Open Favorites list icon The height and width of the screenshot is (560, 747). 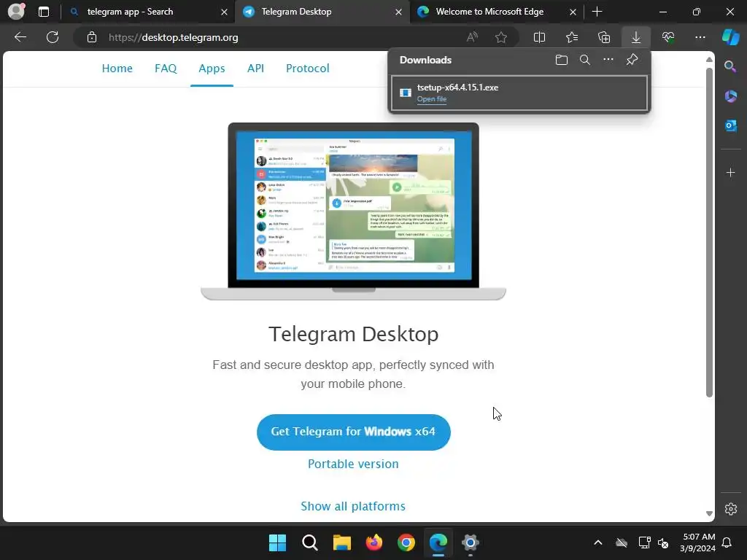click(572, 37)
